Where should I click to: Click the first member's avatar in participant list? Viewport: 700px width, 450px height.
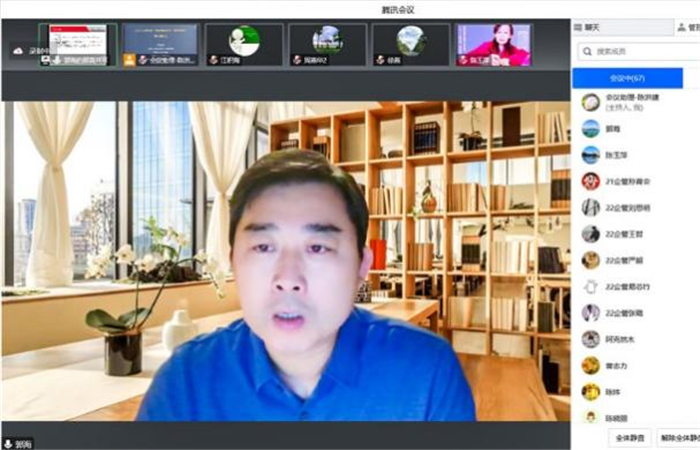coord(591,102)
